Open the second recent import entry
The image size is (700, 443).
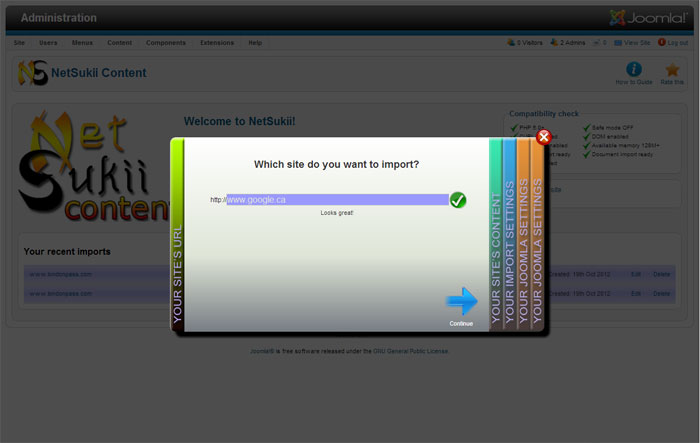[x=60, y=293]
